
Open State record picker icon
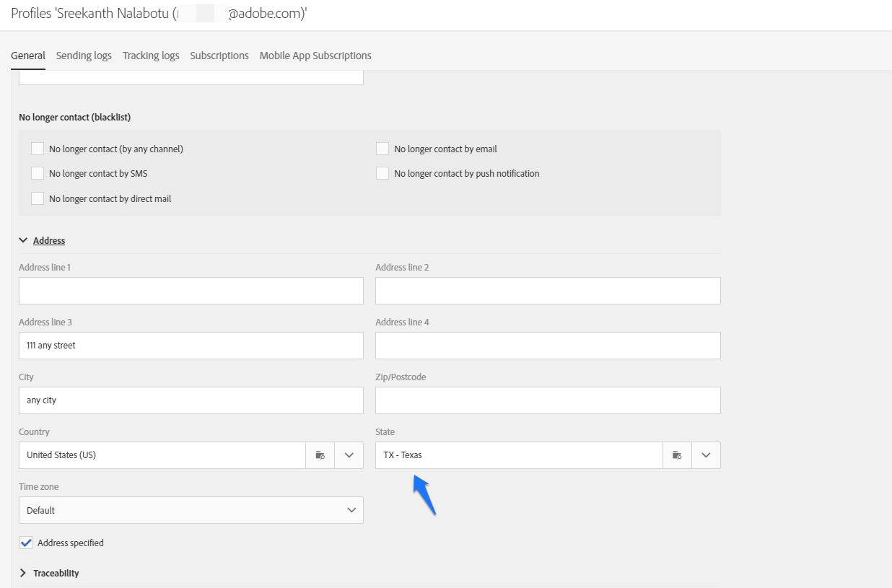point(677,455)
